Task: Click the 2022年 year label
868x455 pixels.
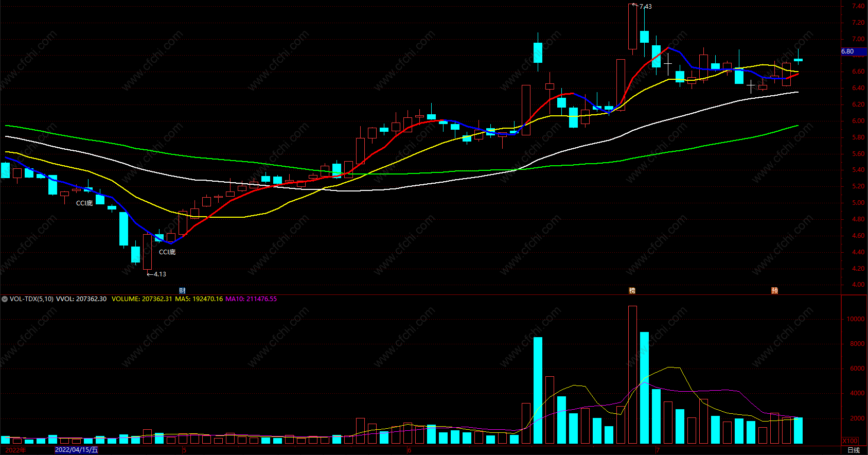Action: (x=15, y=450)
